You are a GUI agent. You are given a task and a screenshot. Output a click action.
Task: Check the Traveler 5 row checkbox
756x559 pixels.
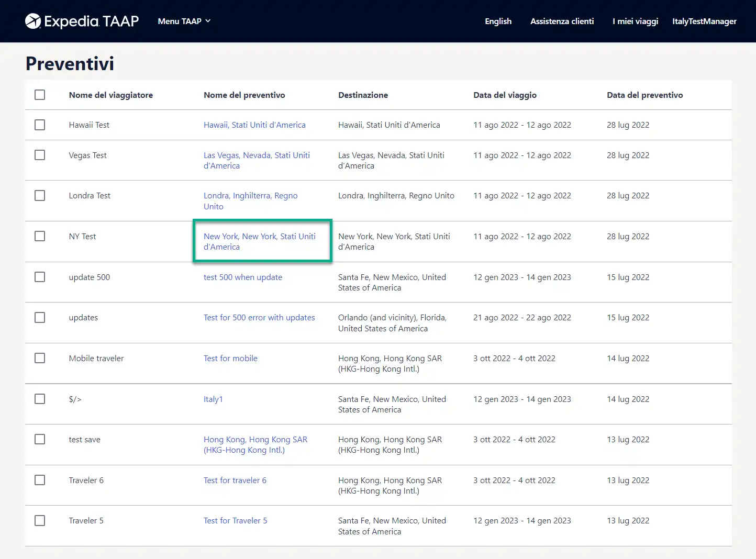point(40,520)
